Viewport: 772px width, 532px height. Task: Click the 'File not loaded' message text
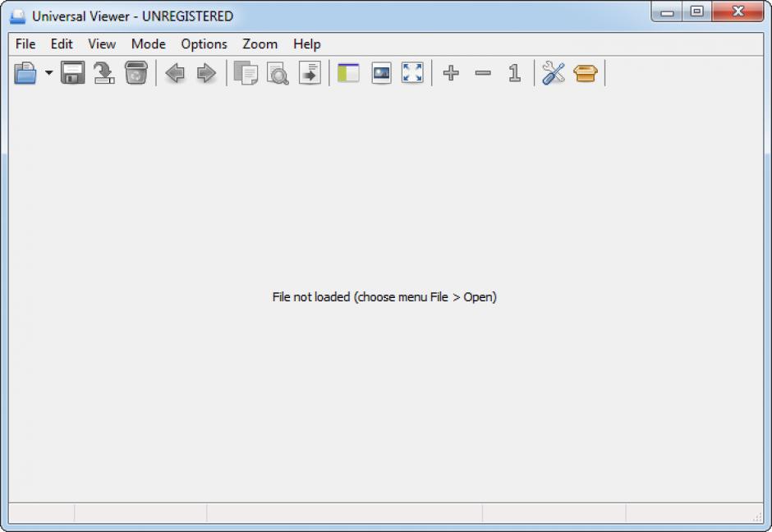pyautogui.click(x=384, y=296)
